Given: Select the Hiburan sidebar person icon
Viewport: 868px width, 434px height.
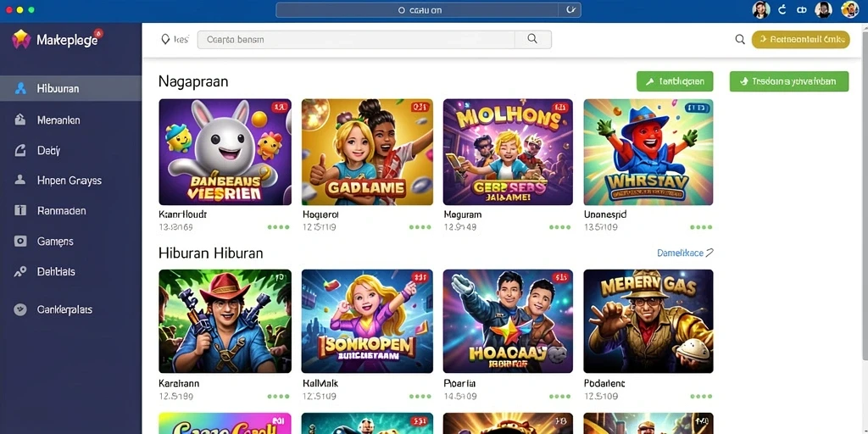Looking at the screenshot, I should [x=20, y=88].
